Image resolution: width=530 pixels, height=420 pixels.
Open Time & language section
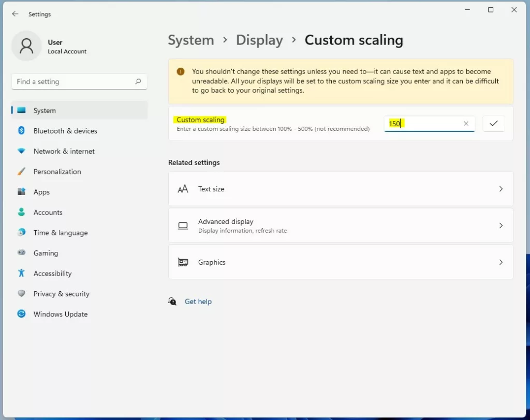coord(61,233)
